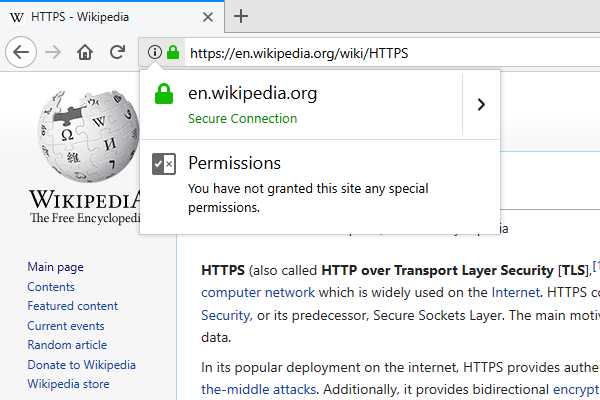The width and height of the screenshot is (600, 400).
Task: Open a new tab with plus button
Action: (x=241, y=16)
